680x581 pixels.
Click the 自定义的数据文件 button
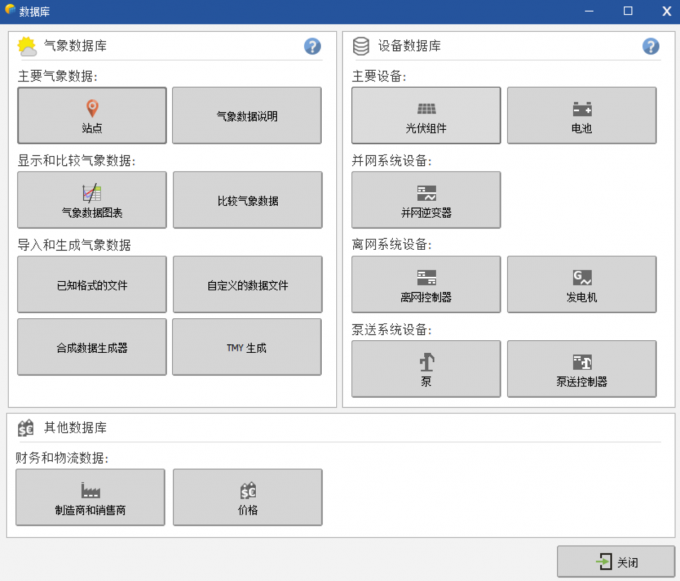(x=248, y=284)
